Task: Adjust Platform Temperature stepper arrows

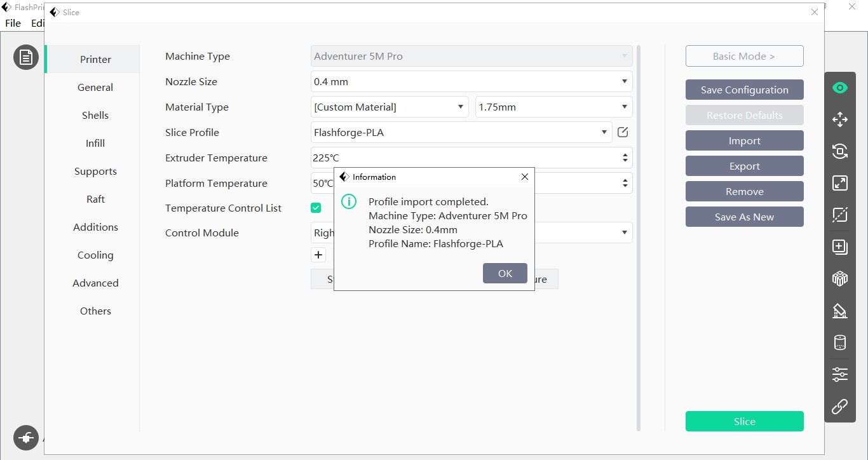Action: pyautogui.click(x=625, y=183)
